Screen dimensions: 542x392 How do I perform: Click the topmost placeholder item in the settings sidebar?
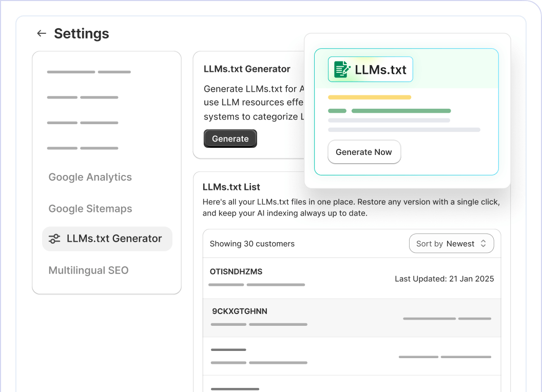coord(88,72)
